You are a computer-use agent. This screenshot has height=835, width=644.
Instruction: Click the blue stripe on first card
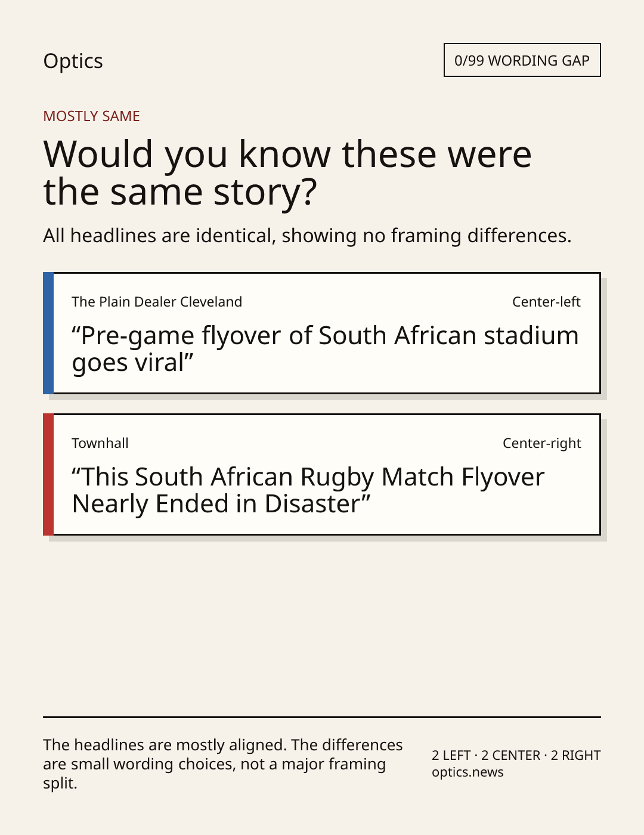[48, 333]
